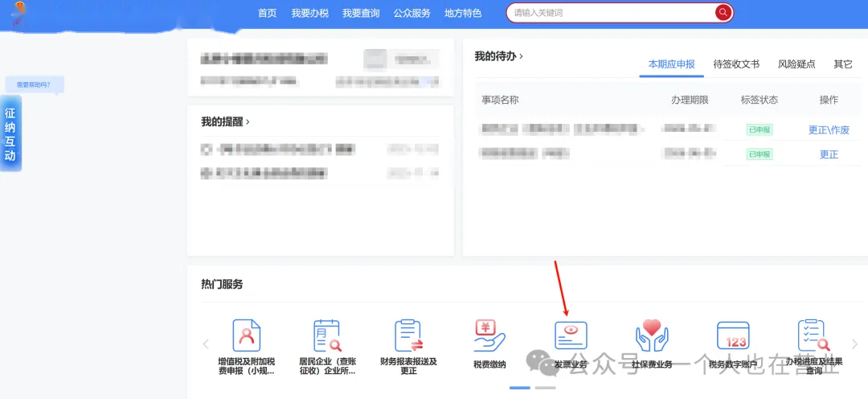Screen dimensions: 868x399
Task: Open the first blurred reminder entry
Action: 320,150
